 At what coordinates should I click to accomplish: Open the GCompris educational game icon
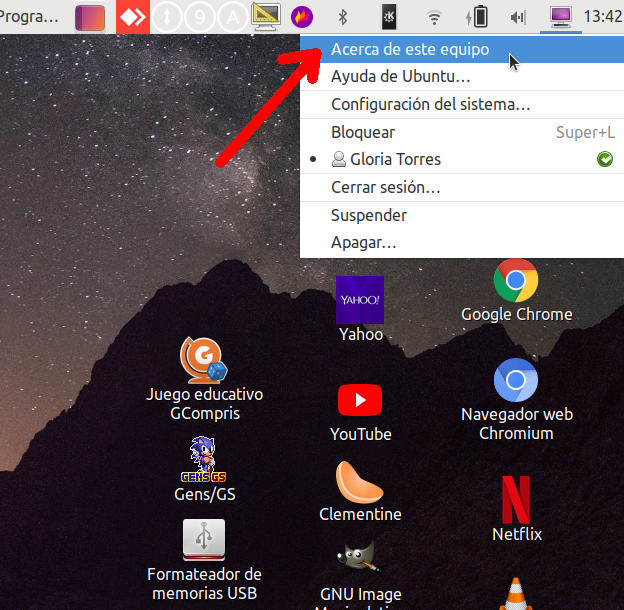tap(204, 360)
